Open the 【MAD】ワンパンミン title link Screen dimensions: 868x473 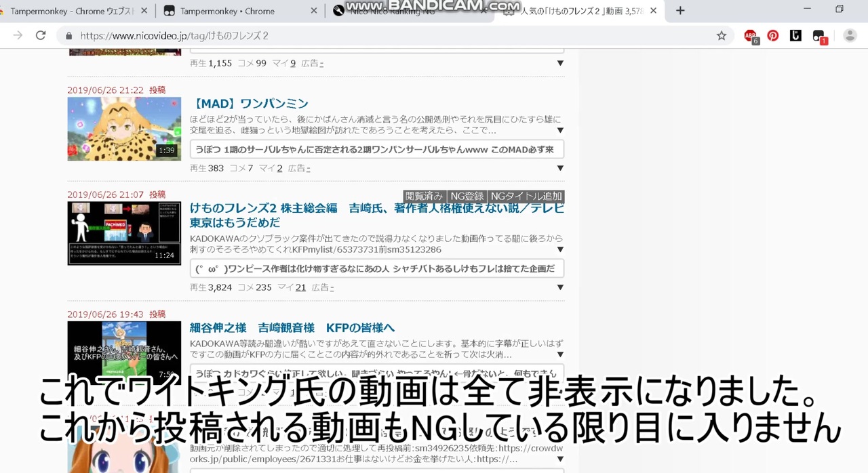[250, 104]
